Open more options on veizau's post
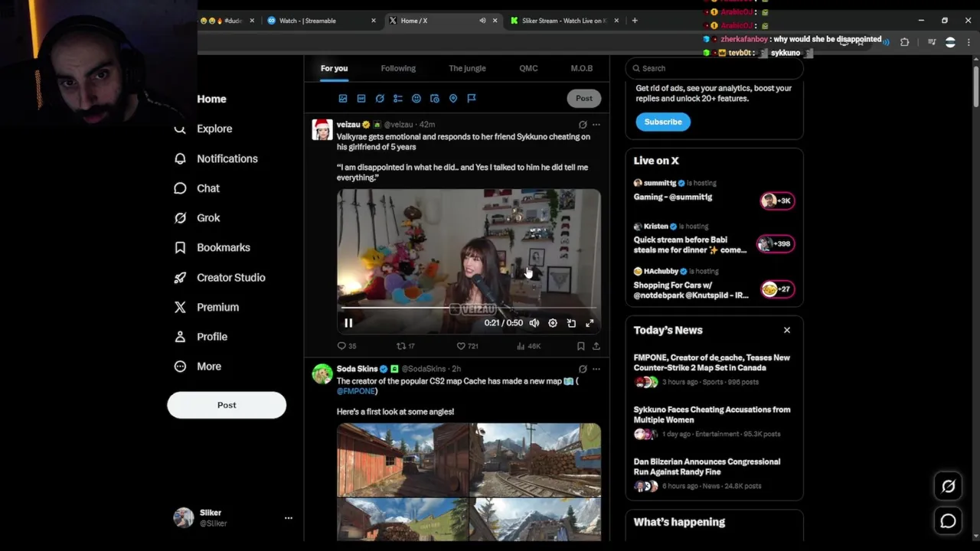The height and width of the screenshot is (551, 980). click(x=596, y=125)
